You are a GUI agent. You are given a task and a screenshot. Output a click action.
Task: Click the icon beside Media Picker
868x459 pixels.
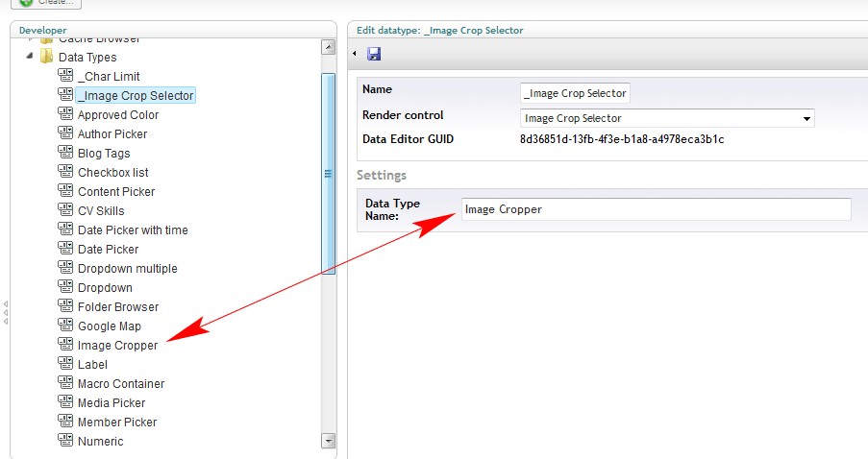65,402
